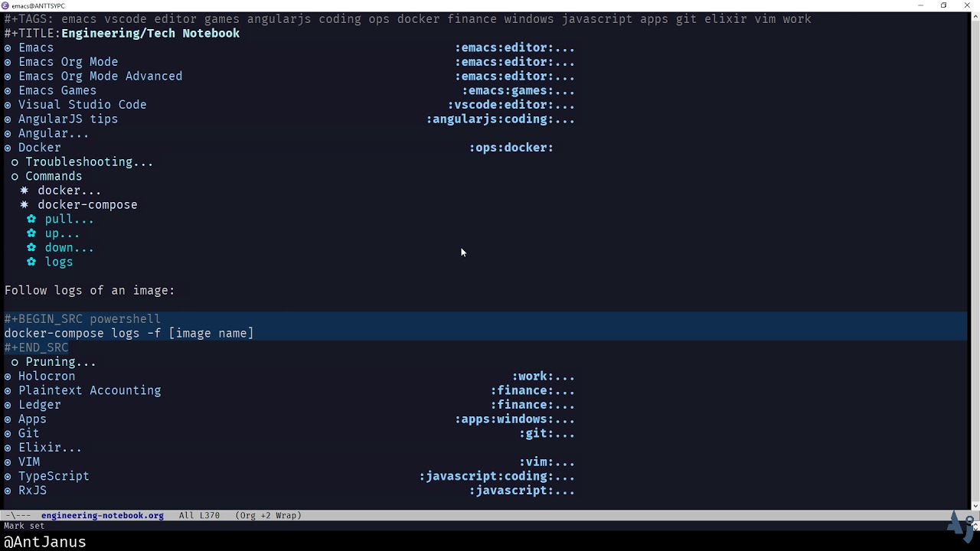The height and width of the screenshot is (551, 980).
Task: Click the title Engineering/Tech Notebook
Action: [x=150, y=34]
